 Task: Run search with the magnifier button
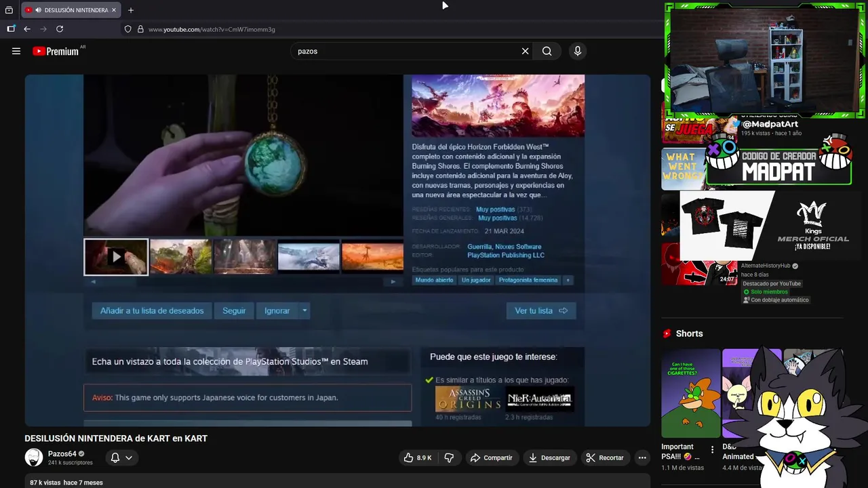547,51
